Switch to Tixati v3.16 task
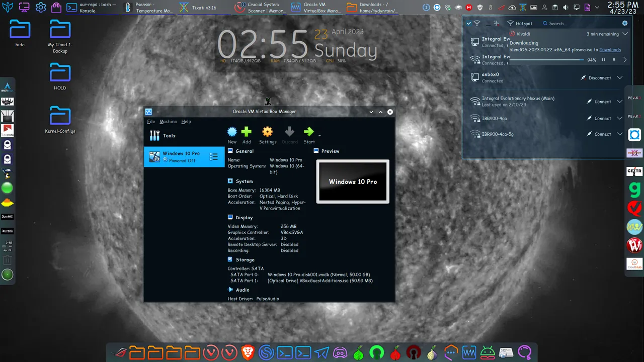Viewport: 644px width, 362px height. [204, 8]
